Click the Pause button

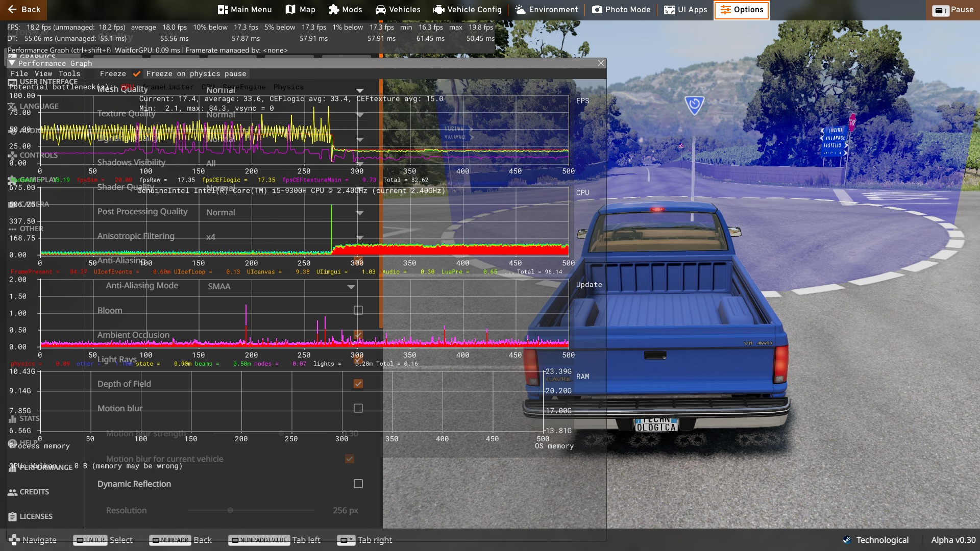pyautogui.click(x=952, y=10)
